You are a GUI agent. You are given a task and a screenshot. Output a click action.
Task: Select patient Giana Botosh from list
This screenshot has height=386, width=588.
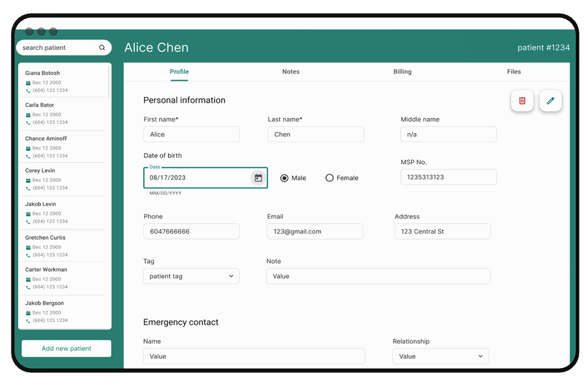coord(63,81)
